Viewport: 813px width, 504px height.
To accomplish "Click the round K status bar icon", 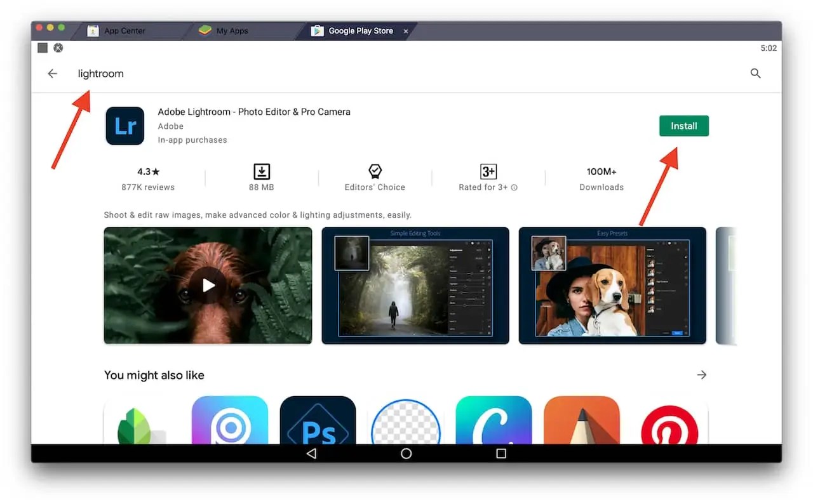I will tap(58, 48).
